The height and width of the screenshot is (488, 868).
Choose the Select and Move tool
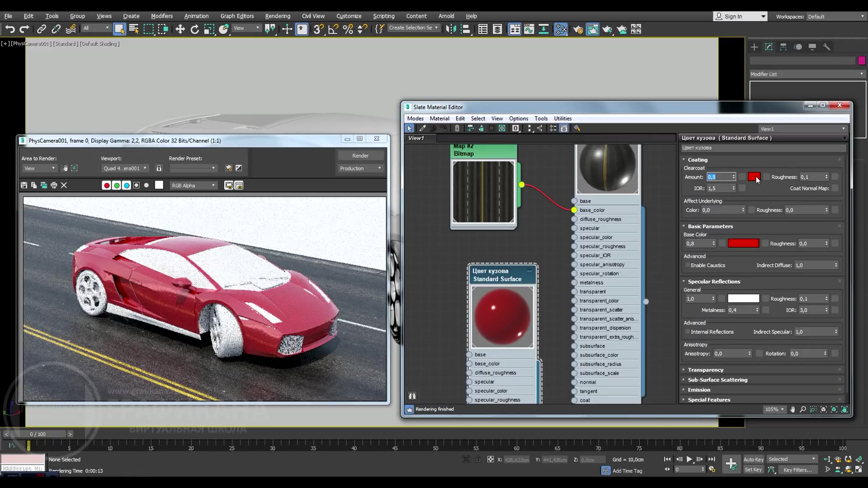(180, 29)
